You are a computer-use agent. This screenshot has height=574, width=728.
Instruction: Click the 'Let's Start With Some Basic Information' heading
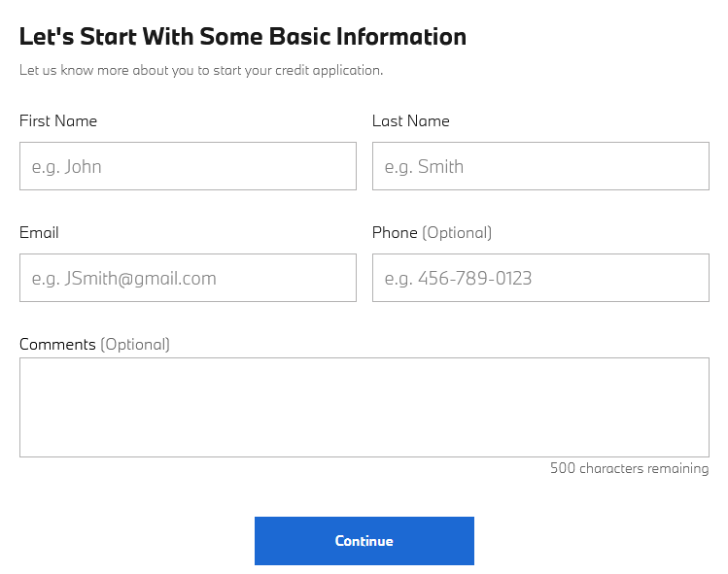(x=243, y=37)
